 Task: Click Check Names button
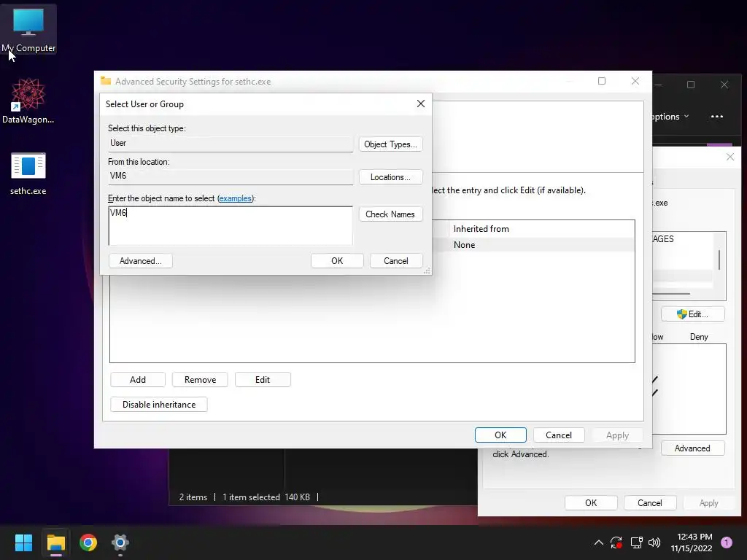coord(391,214)
